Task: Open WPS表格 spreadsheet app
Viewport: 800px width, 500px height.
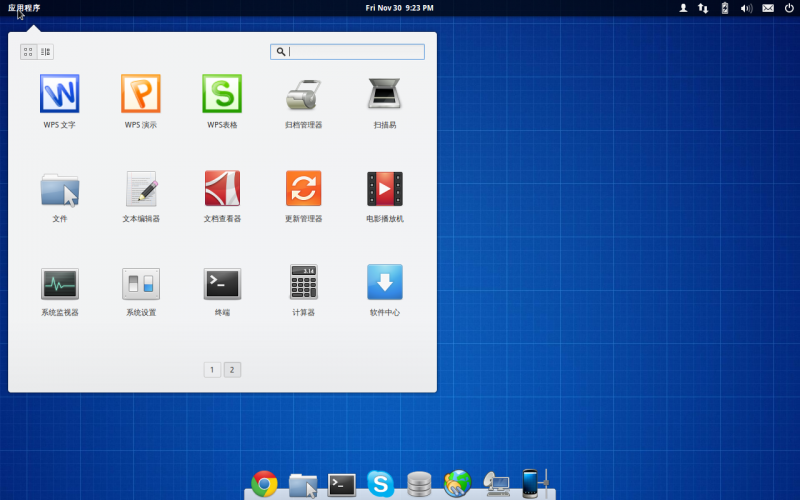Action: [222, 94]
